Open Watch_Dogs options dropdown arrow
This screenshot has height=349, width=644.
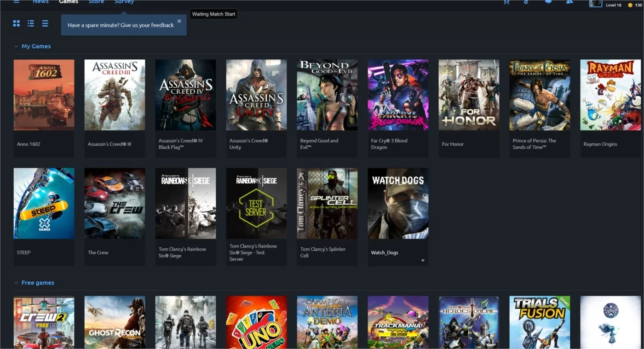(x=423, y=261)
